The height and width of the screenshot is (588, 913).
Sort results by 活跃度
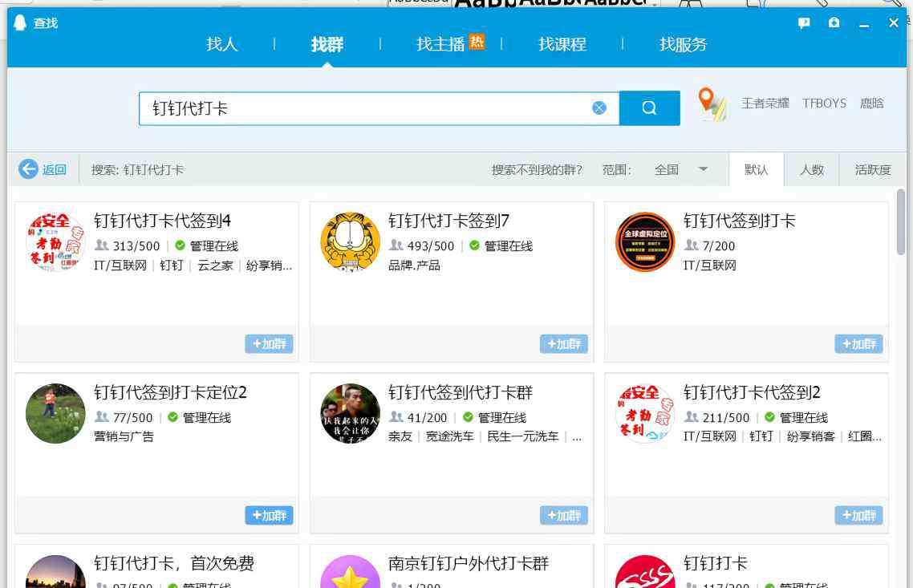[x=873, y=169]
